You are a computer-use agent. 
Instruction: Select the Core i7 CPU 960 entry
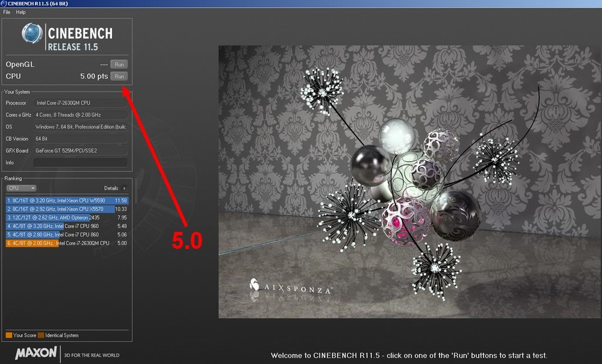point(66,226)
